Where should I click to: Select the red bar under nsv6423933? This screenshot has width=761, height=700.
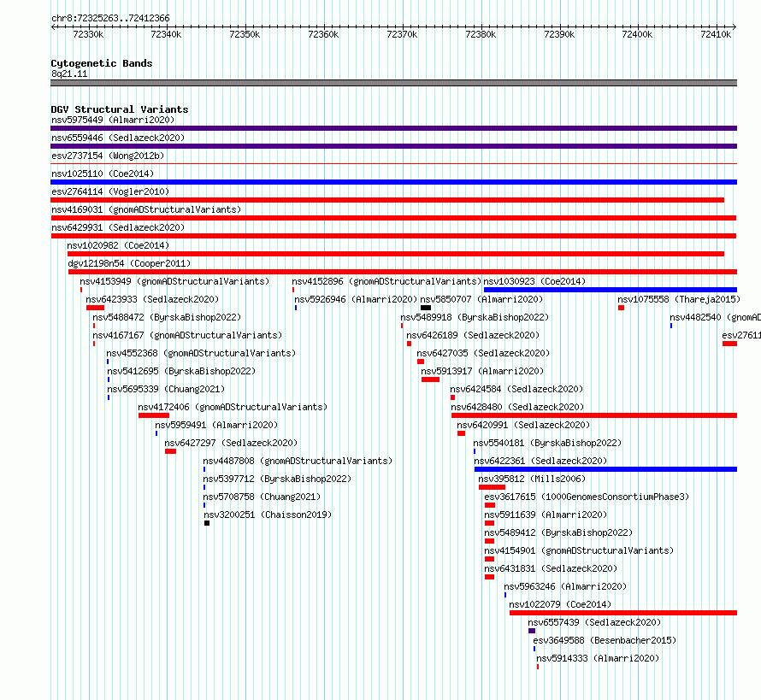pos(95,308)
